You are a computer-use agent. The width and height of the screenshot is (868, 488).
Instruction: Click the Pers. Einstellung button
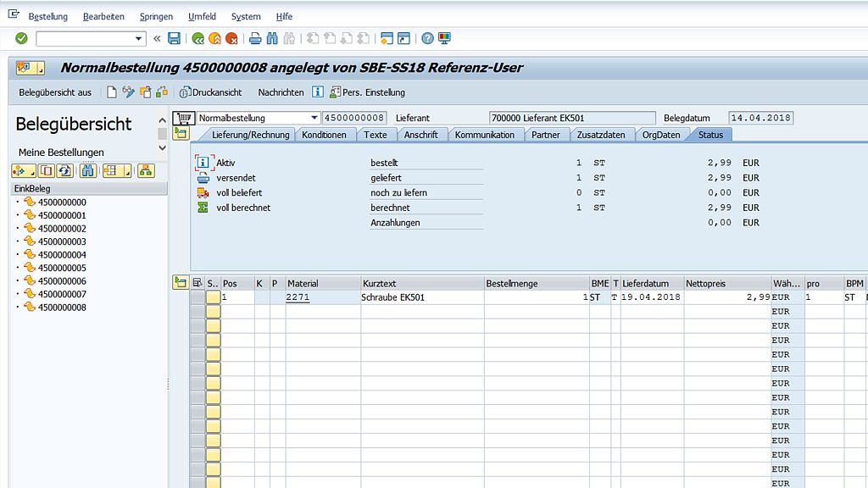click(x=368, y=92)
